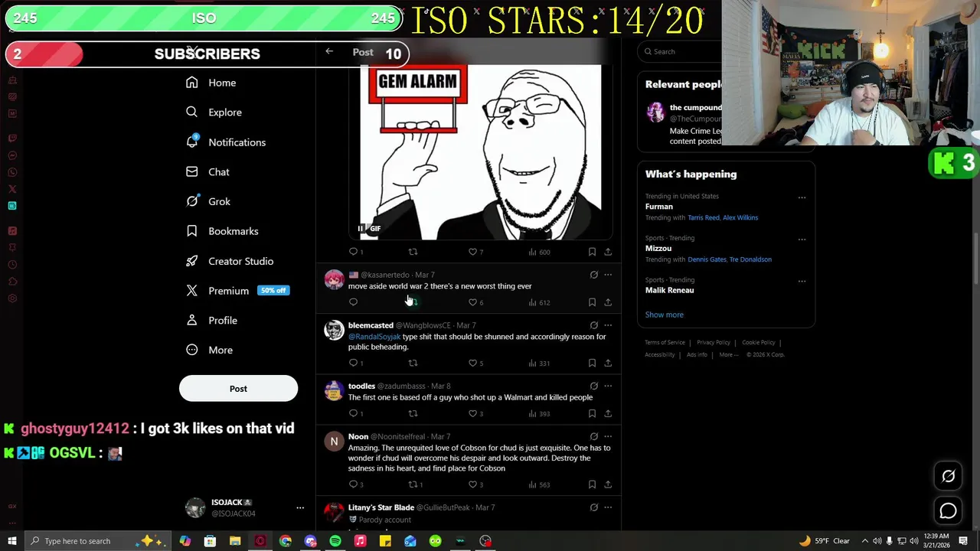Go back using the arrow beside Post

click(x=329, y=51)
